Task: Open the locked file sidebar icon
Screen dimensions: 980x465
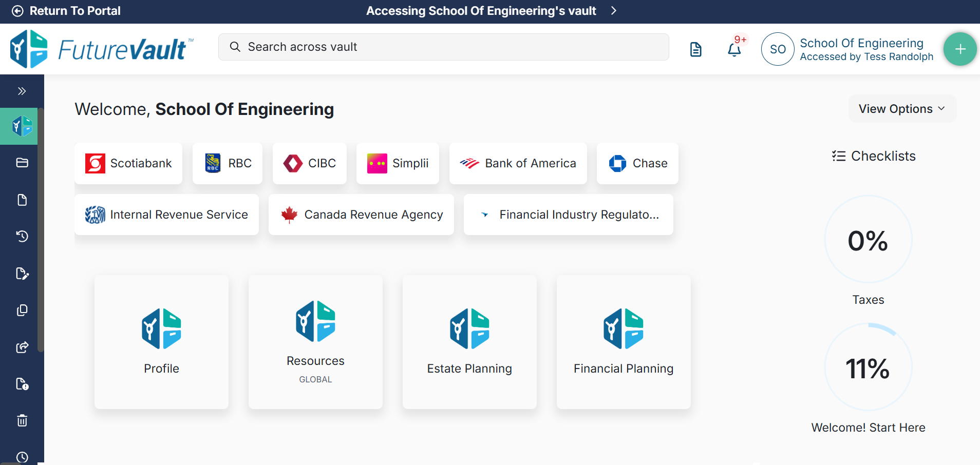Action: tap(22, 384)
